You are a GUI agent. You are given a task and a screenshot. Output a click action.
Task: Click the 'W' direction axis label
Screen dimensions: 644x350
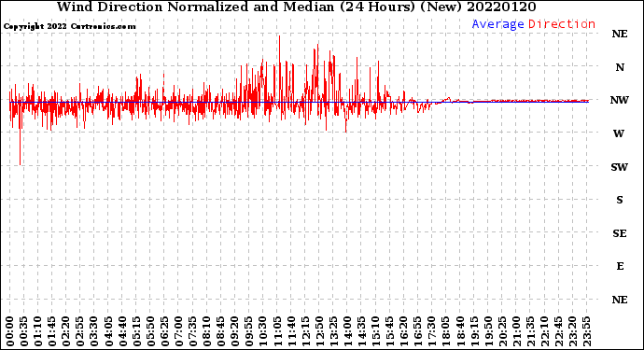click(619, 133)
